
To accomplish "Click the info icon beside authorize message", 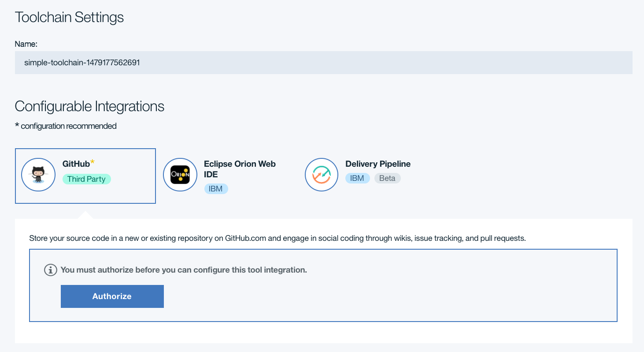I will click(51, 270).
